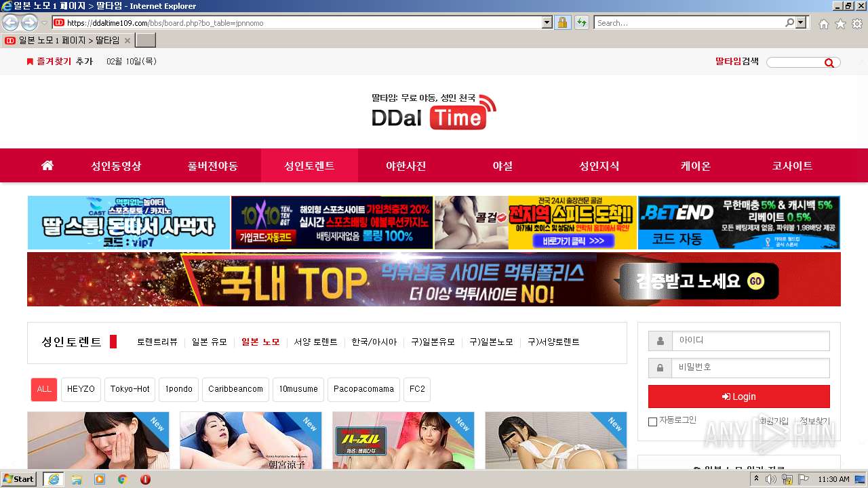
Task: Switch to 한국/아시아 tab
Action: (374, 342)
